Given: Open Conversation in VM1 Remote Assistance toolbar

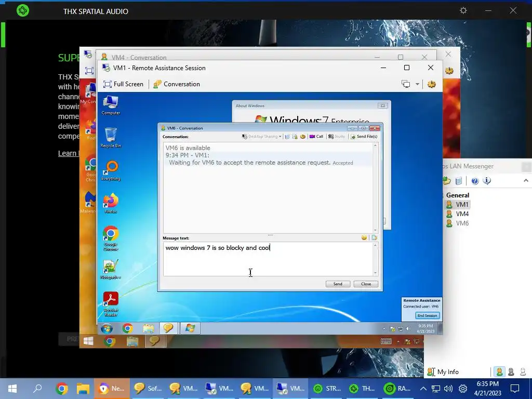Looking at the screenshot, I should [177, 84].
